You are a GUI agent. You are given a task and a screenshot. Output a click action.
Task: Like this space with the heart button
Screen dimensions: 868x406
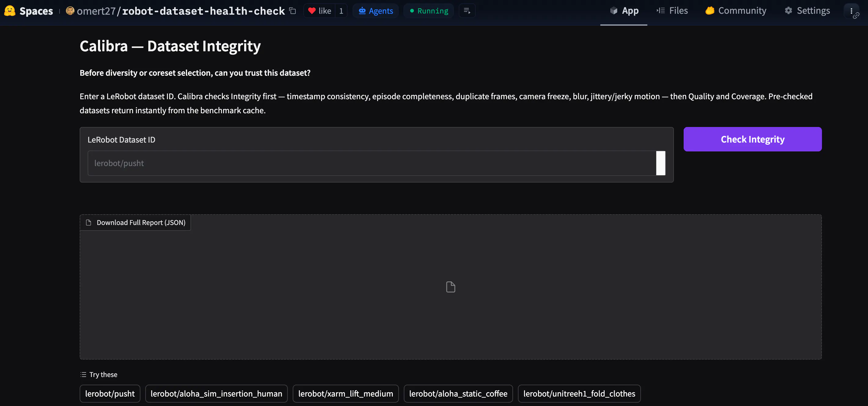coord(320,11)
